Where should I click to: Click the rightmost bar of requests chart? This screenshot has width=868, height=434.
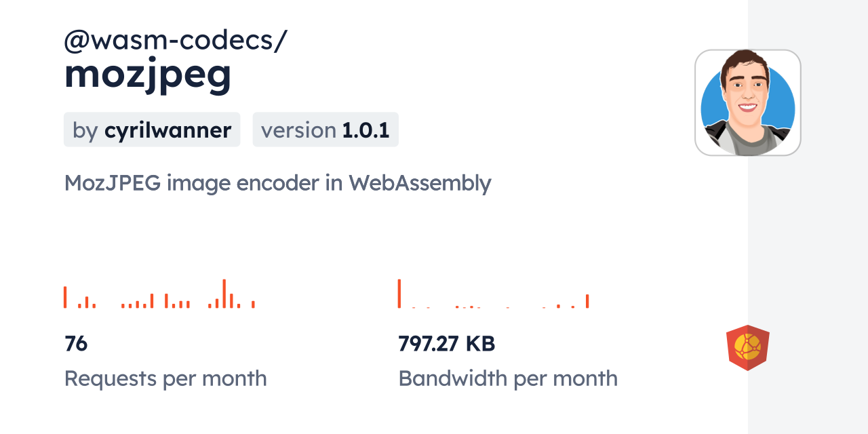pos(253,304)
